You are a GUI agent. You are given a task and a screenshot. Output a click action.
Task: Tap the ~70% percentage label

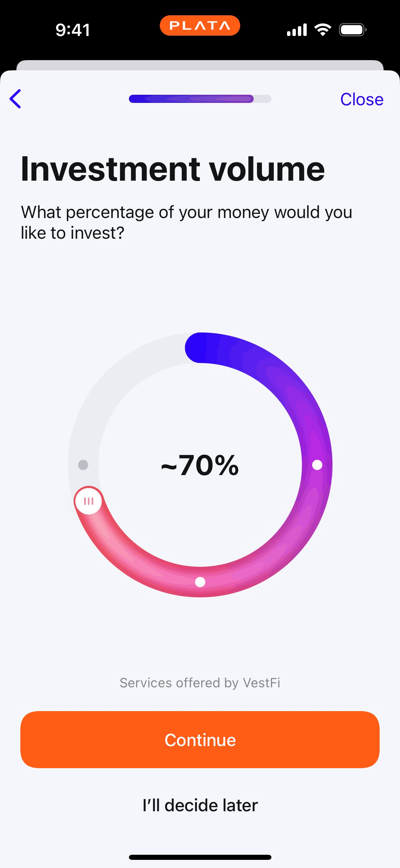pyautogui.click(x=200, y=465)
